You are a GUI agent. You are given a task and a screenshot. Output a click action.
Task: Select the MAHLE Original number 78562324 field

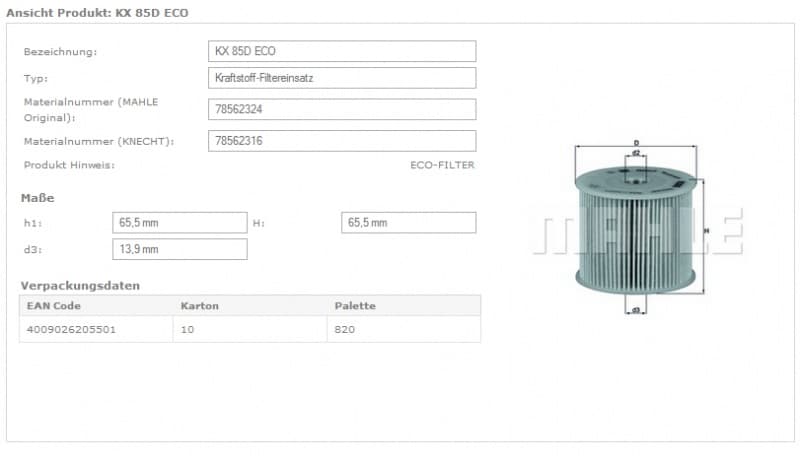coord(342,109)
